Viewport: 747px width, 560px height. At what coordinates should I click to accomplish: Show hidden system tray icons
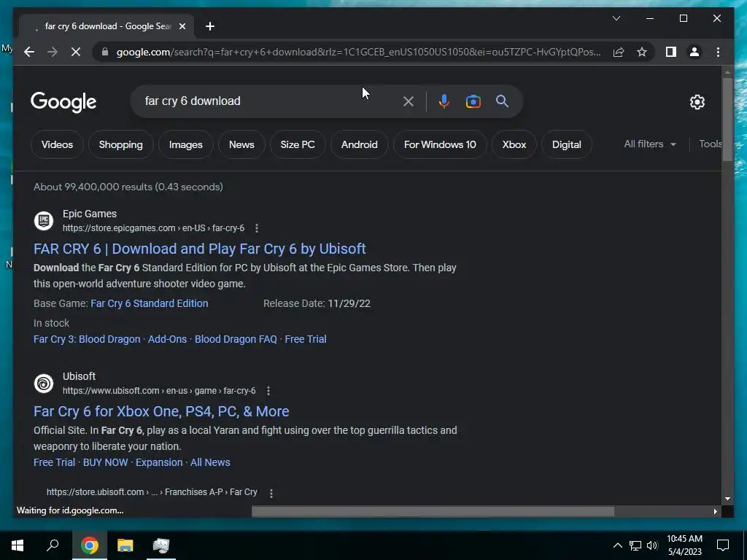coord(617,545)
